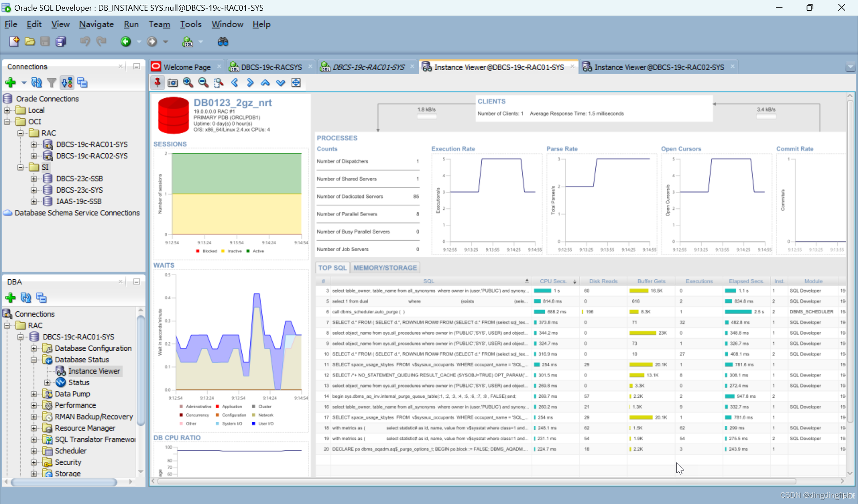Collapse the OCI folder in Connections

(7, 122)
